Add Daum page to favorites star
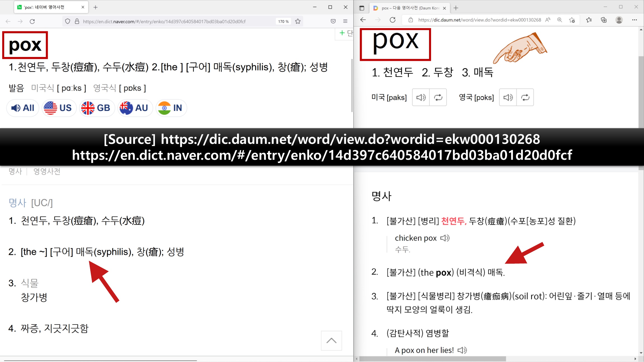Image resolution: width=644 pixels, height=362 pixels. coord(572,20)
